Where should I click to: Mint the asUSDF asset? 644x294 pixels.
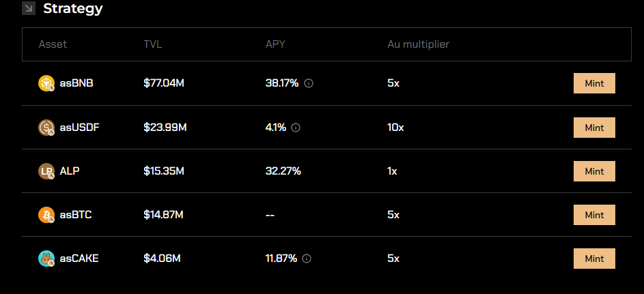pos(594,128)
